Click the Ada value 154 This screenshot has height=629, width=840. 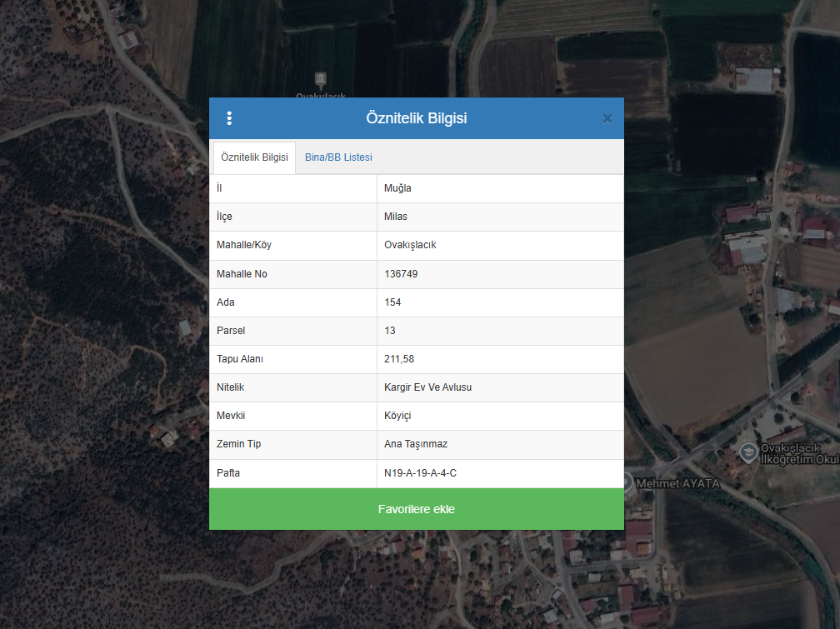392,302
